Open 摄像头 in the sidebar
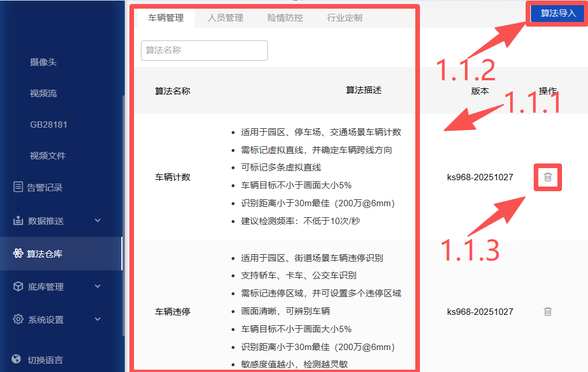The image size is (588, 372). (x=43, y=62)
